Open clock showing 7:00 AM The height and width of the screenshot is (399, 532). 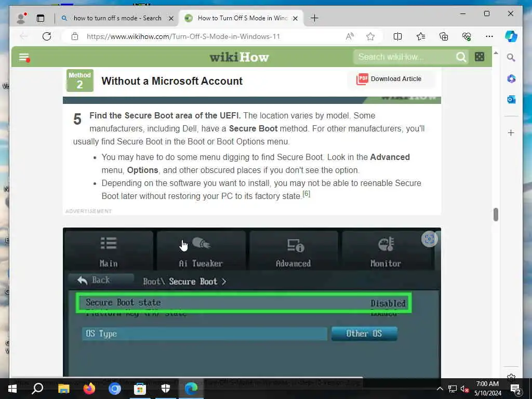coord(487,389)
